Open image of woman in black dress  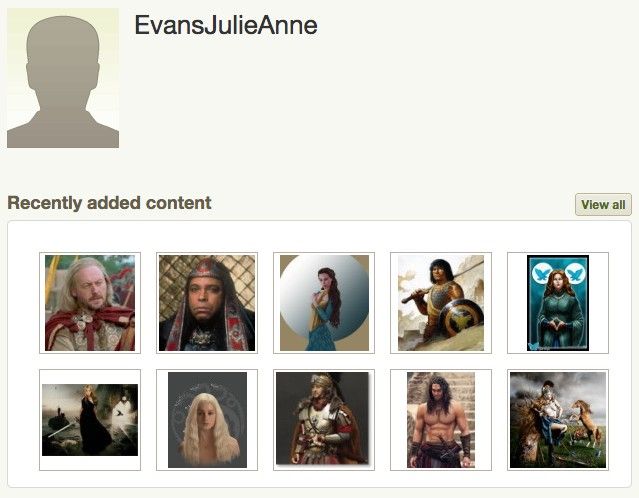(x=90, y=420)
